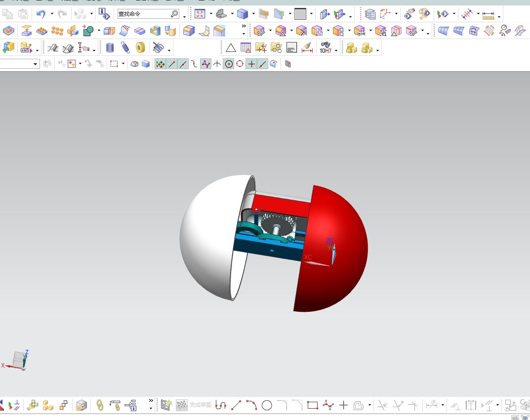Click the Shell icon
This screenshot has height=420, width=530.
155,31
